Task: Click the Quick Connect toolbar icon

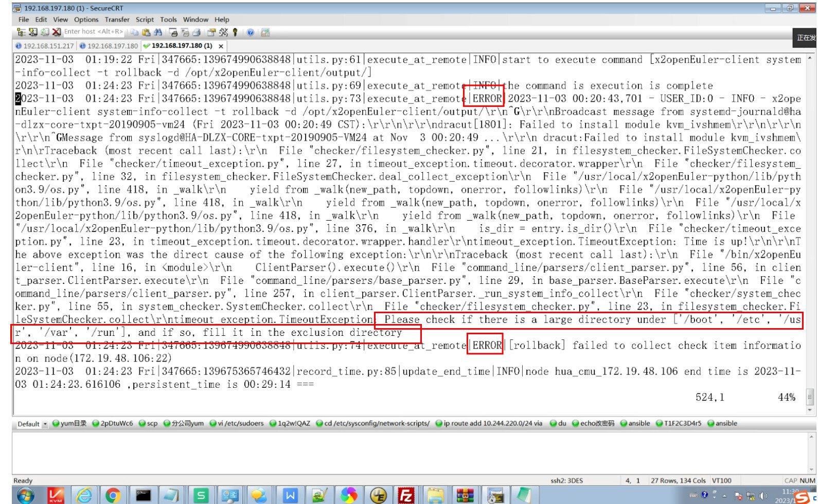Action: [33, 32]
